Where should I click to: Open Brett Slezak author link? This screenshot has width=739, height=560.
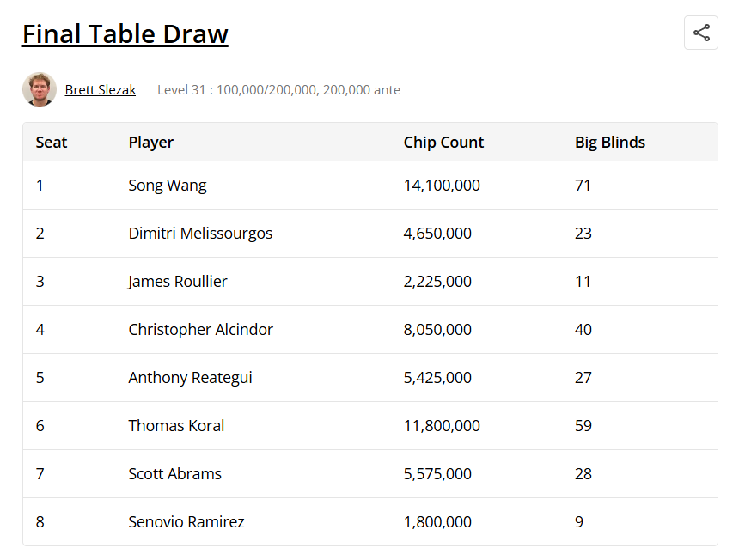coord(101,89)
